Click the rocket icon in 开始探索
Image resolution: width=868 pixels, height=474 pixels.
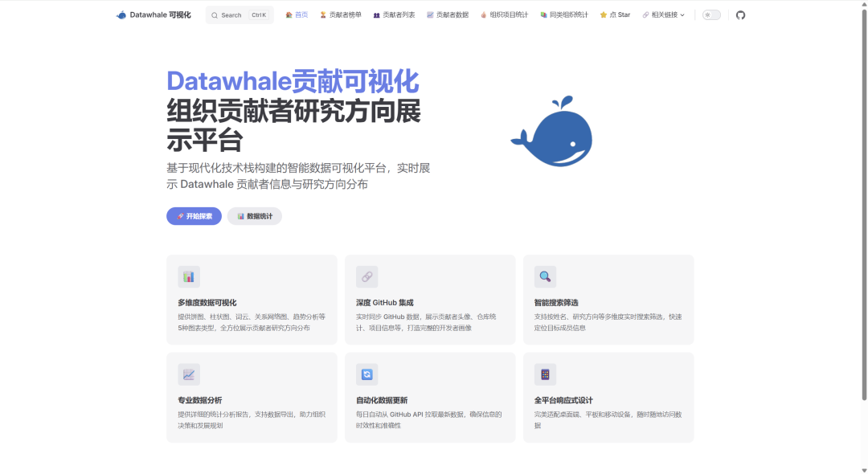[180, 216]
